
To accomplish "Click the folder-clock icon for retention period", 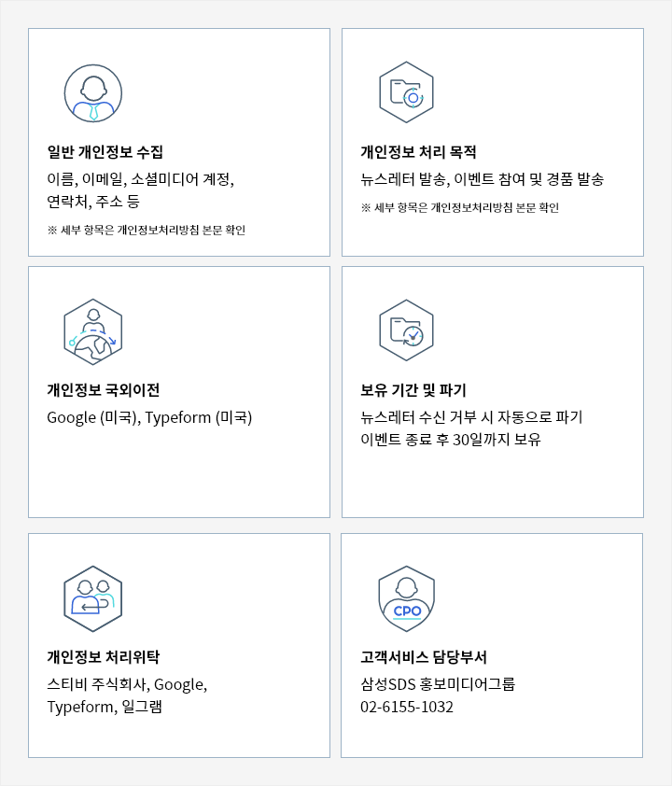I will pos(406,330).
